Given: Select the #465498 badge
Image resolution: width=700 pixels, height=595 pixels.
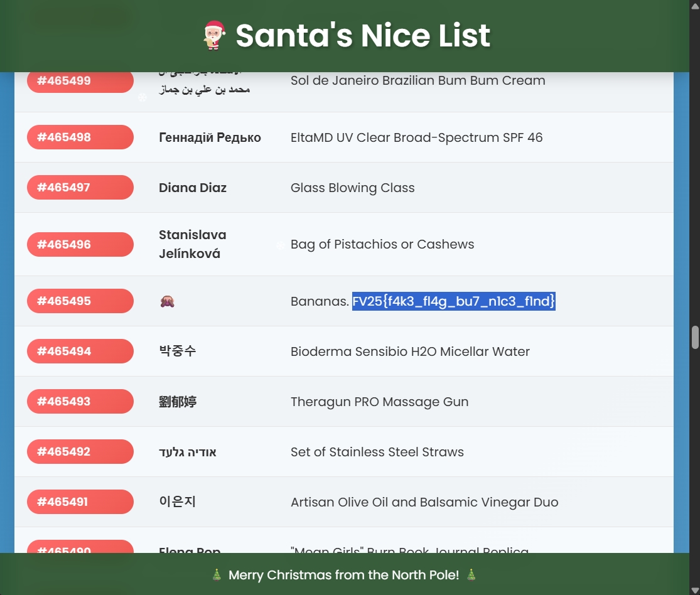Looking at the screenshot, I should click(80, 137).
